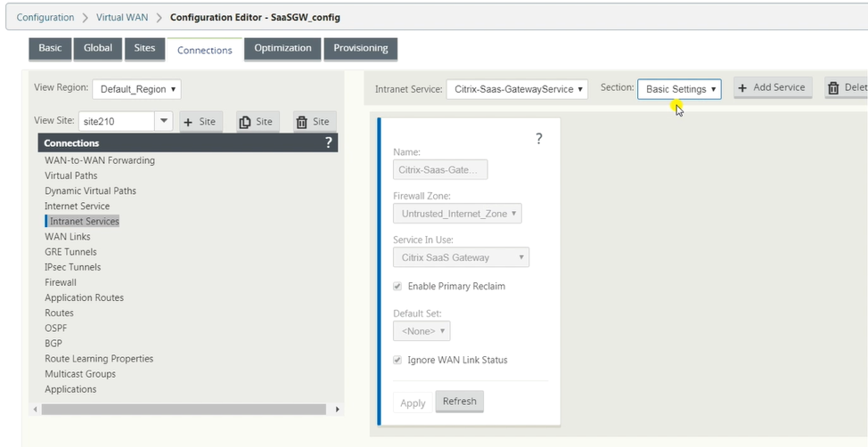Open the Section Basic Settings dropdown
This screenshot has height=447, width=868.
679,89
